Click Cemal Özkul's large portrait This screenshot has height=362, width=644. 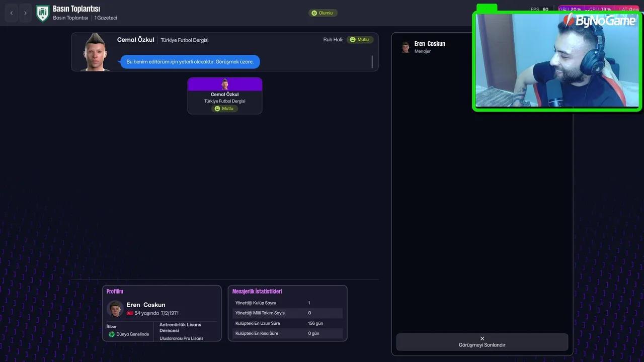(x=95, y=53)
